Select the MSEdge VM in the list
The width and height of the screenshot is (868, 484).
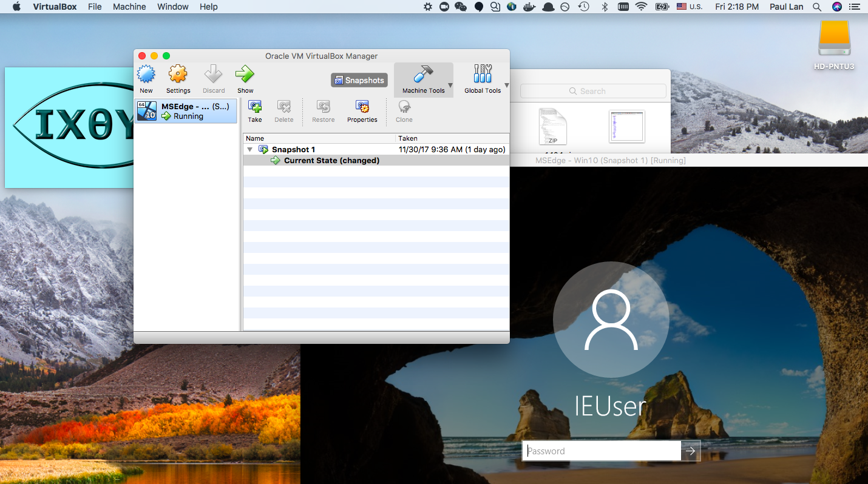coord(186,111)
